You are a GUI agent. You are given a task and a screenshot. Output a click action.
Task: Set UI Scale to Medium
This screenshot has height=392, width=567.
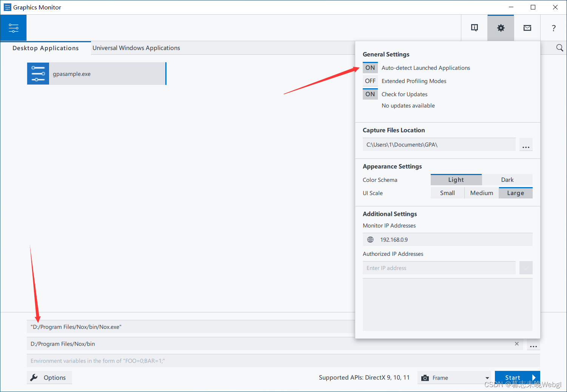482,193
